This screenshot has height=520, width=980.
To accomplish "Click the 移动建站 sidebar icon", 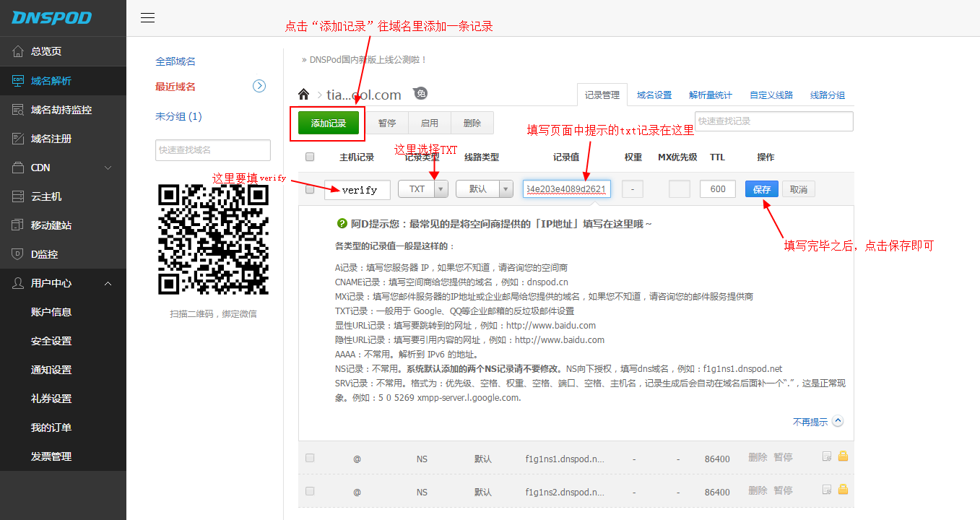I will tap(18, 225).
